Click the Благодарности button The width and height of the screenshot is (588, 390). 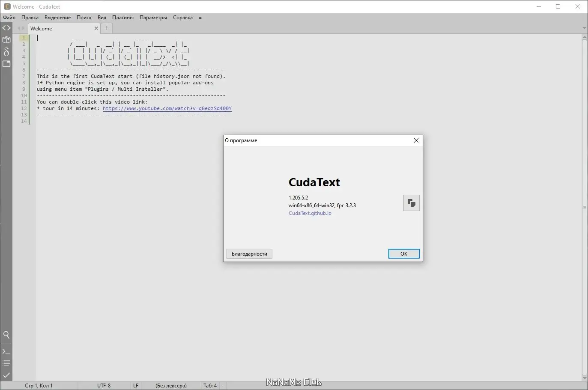[249, 254]
